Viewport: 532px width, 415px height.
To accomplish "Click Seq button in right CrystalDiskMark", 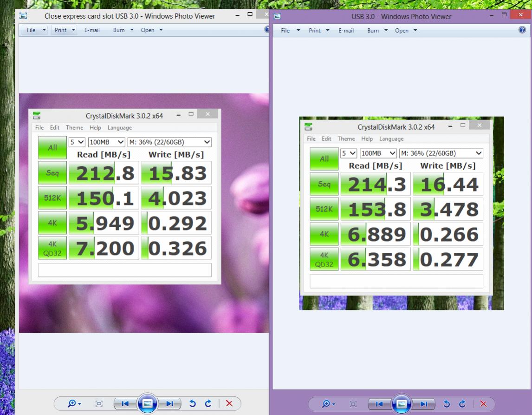I will pyautogui.click(x=324, y=184).
